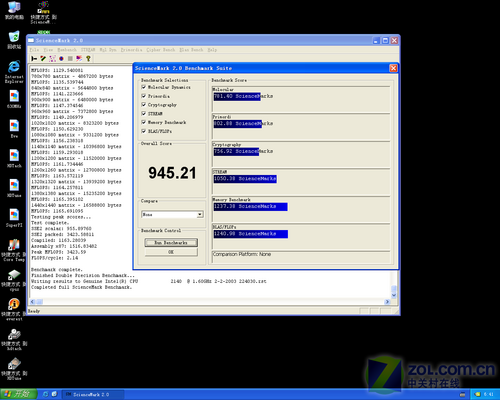Click the checkmark pencil toolbar icon
Image resolution: width=500 pixels, height=400 pixels.
tap(43, 59)
